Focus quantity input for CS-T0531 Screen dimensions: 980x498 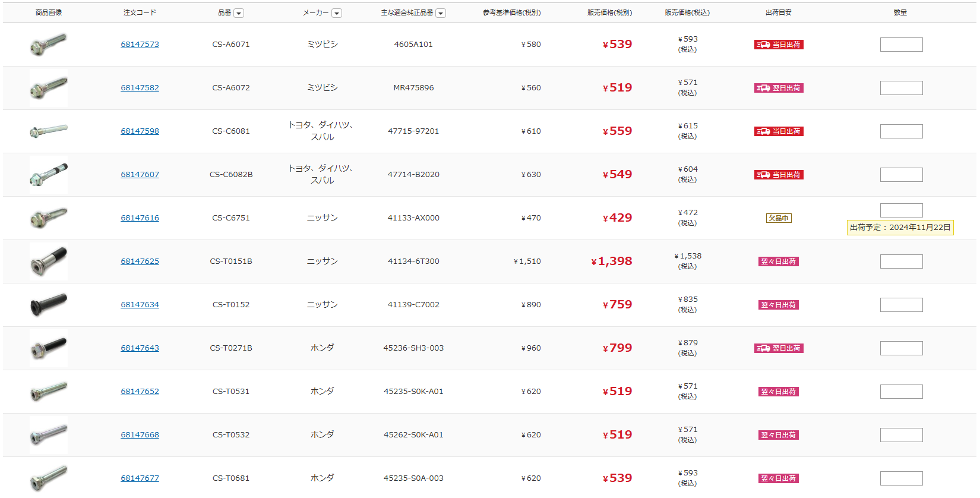coord(901,392)
